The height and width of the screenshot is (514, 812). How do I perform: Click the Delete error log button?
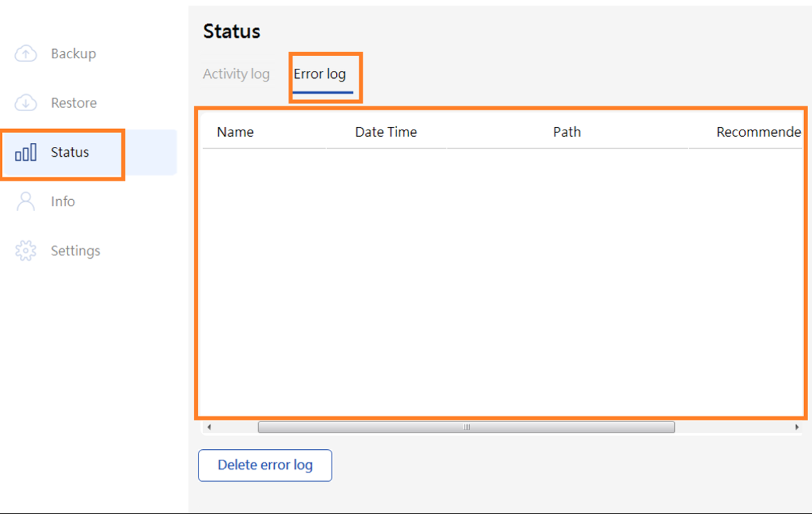click(265, 465)
